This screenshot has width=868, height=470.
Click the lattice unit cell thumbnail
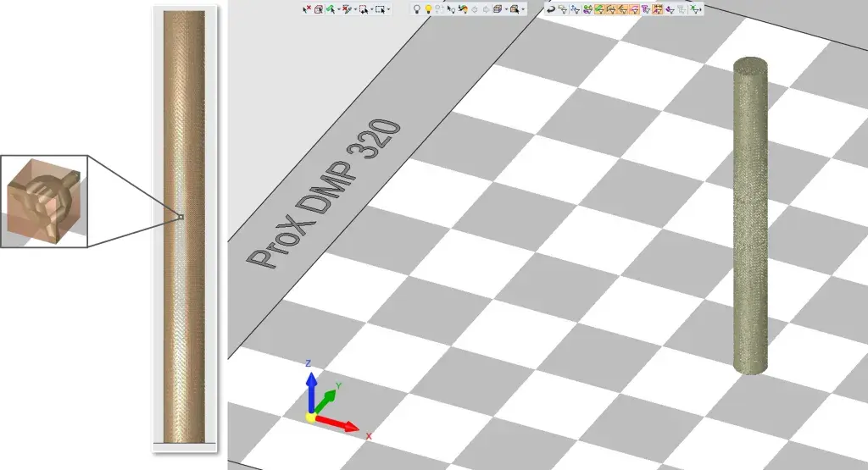pyautogui.click(x=44, y=202)
